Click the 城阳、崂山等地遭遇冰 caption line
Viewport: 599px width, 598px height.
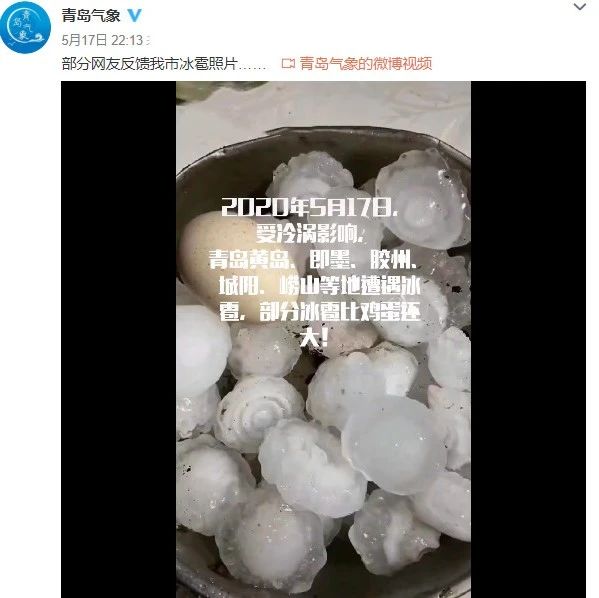319,287
